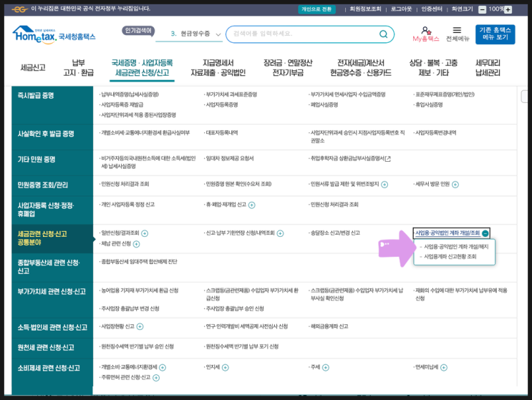This screenshot has width=532, height=400.
Task: Click the eG 전자정부 emblem in top bar
Action: [x=19, y=9]
